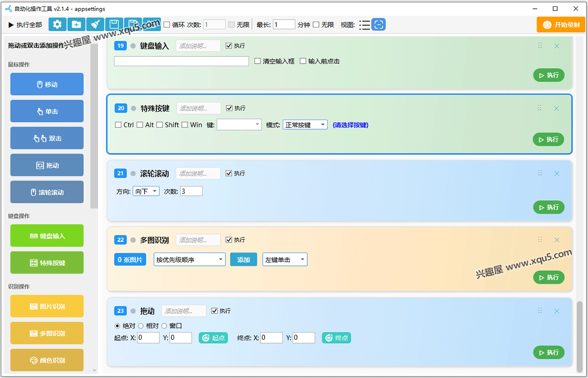Viewport: 588px width, 378px height.
Task: Open settings via the gear icon
Action: coord(57,24)
